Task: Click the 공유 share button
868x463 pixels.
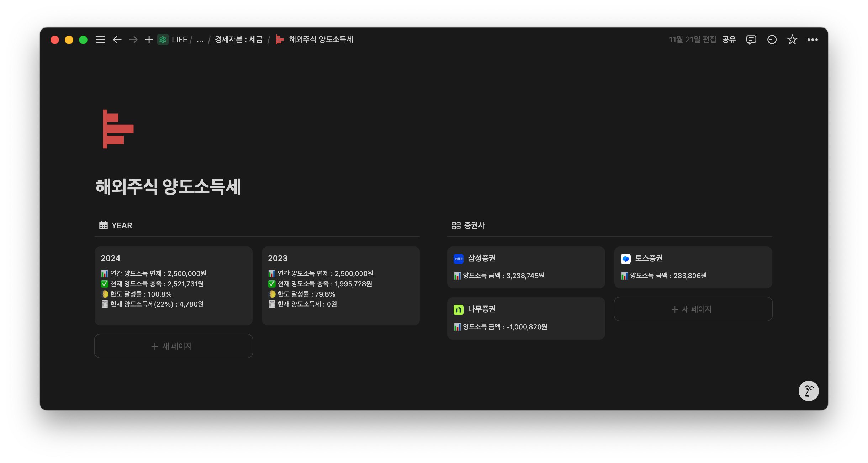Action: pyautogui.click(x=729, y=39)
